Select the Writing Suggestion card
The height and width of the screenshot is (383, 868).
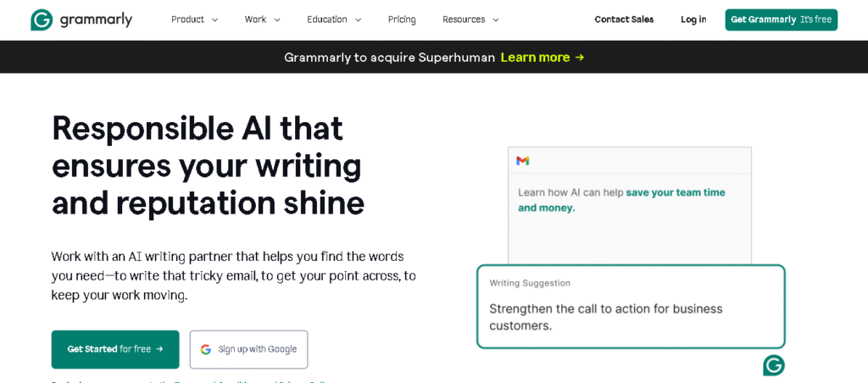pyautogui.click(x=631, y=307)
